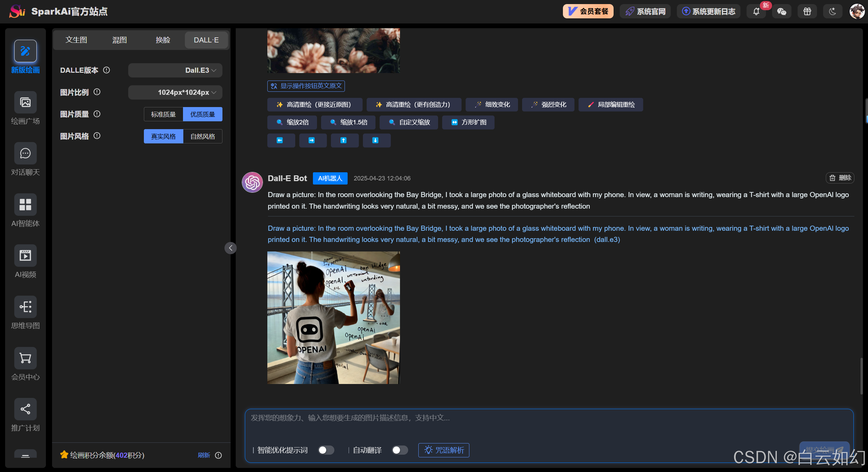868x472 pixels.
Task: Toggle the 自动翻译 switch
Action: click(x=400, y=450)
